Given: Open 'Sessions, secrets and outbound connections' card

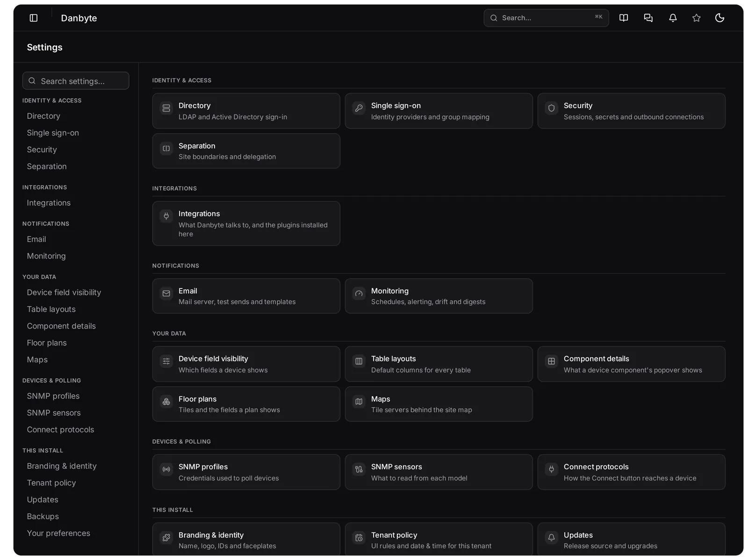Looking at the screenshot, I should click(631, 111).
